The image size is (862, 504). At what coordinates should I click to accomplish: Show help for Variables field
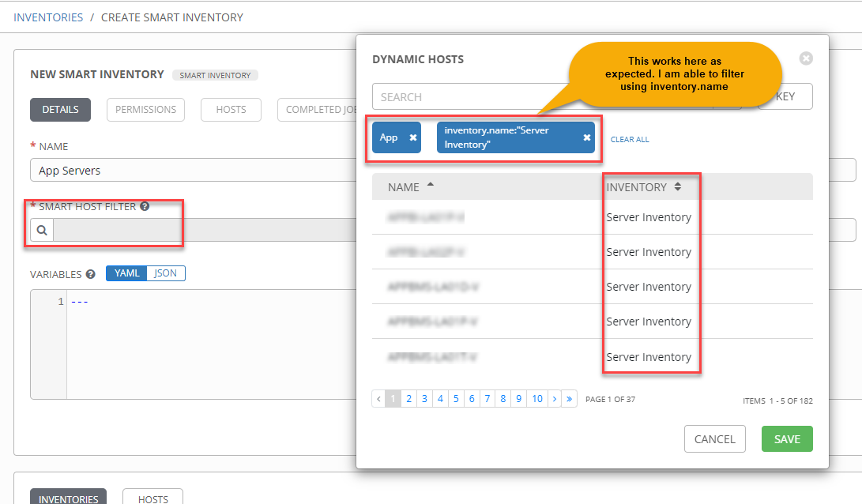[91, 273]
